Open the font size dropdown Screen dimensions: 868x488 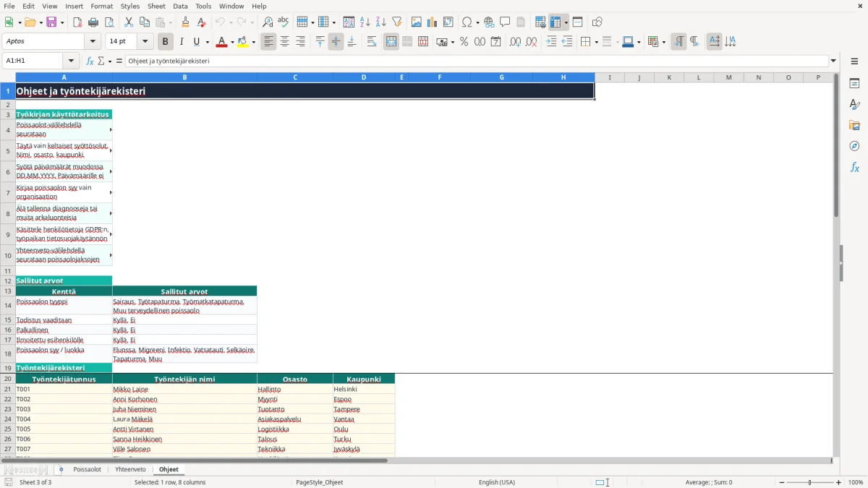pos(145,42)
